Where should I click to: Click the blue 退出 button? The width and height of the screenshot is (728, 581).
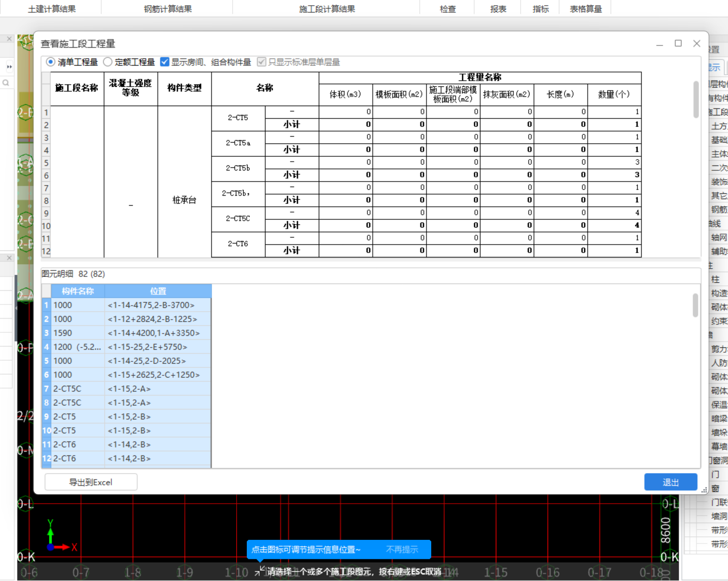[671, 482]
